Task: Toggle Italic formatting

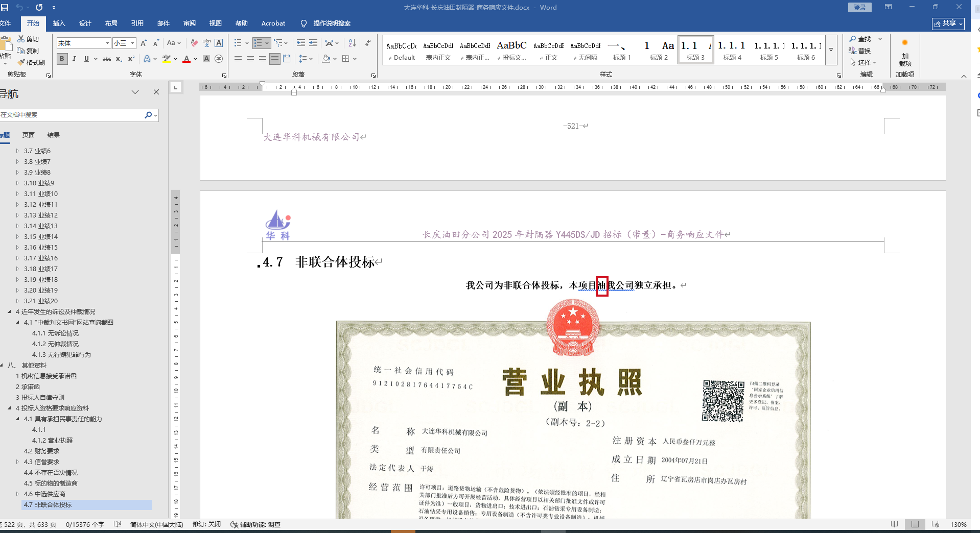Action: [x=74, y=59]
